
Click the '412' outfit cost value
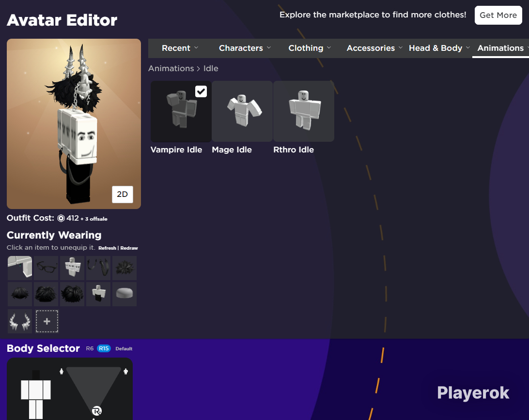(73, 218)
